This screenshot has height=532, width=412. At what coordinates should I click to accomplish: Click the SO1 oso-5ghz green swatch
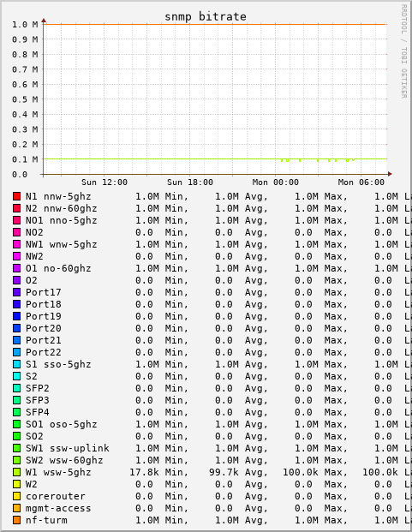[16, 424]
